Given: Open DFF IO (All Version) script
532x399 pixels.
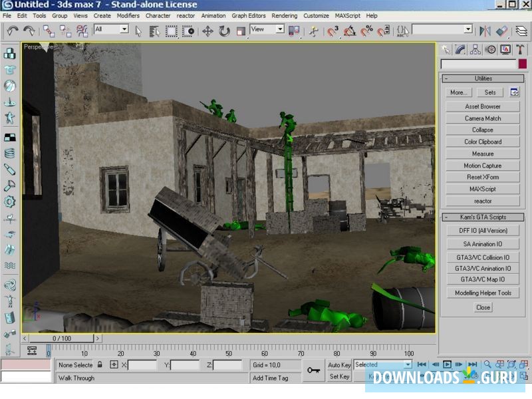Looking at the screenshot, I should tap(483, 230).
